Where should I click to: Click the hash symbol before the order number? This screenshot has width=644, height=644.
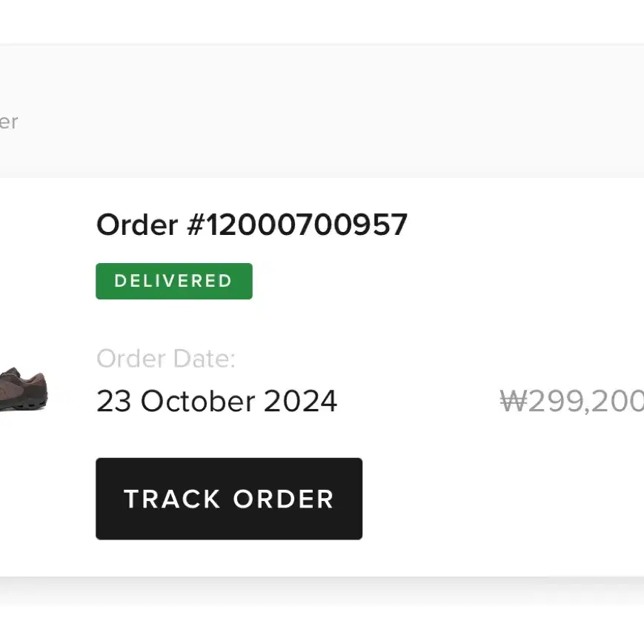click(x=196, y=225)
